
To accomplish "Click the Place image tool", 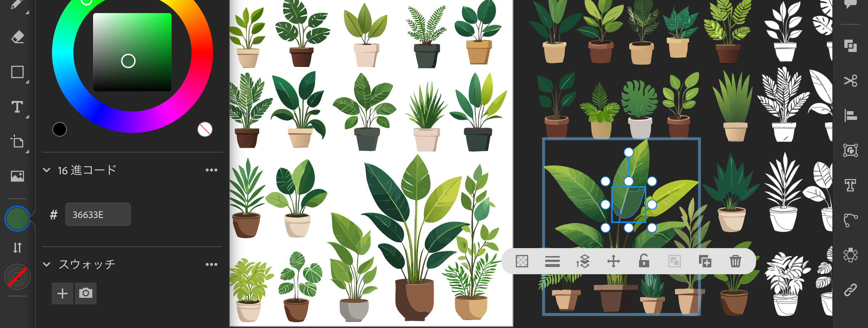I will coord(17,176).
